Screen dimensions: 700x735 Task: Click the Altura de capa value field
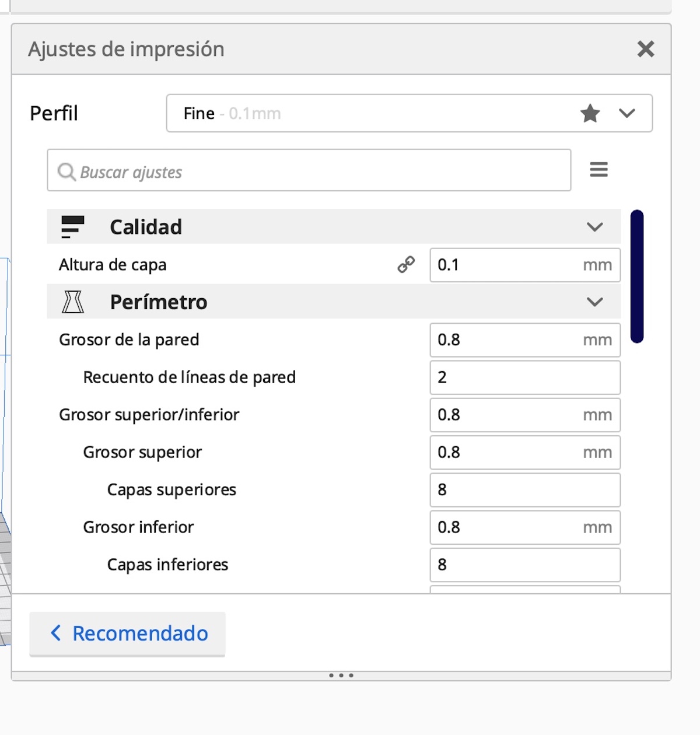[x=508, y=265]
